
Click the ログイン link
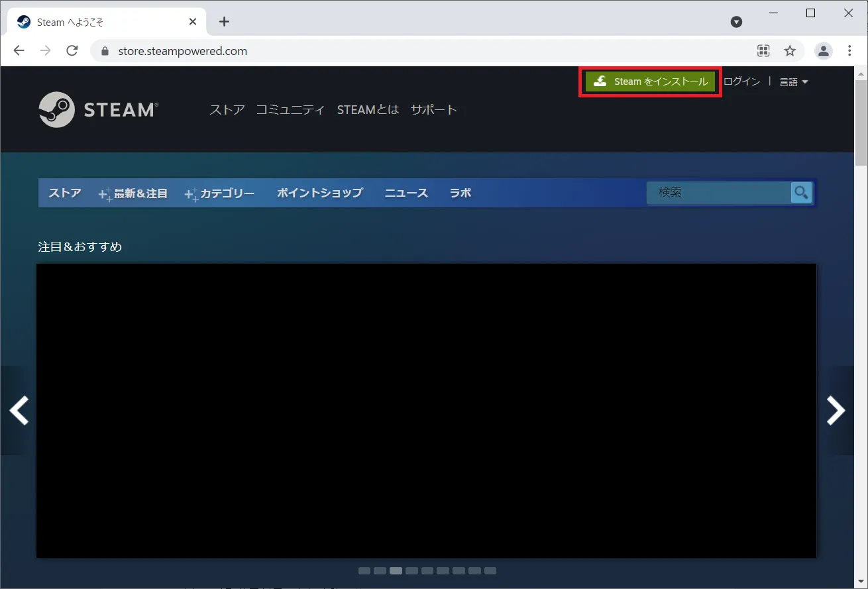[x=741, y=81]
